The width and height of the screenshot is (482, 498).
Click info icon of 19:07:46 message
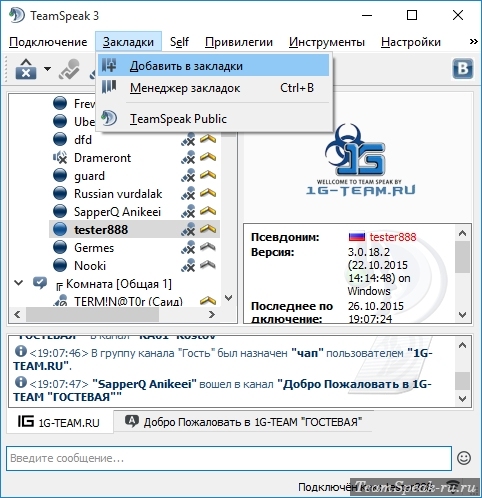tap(21, 351)
